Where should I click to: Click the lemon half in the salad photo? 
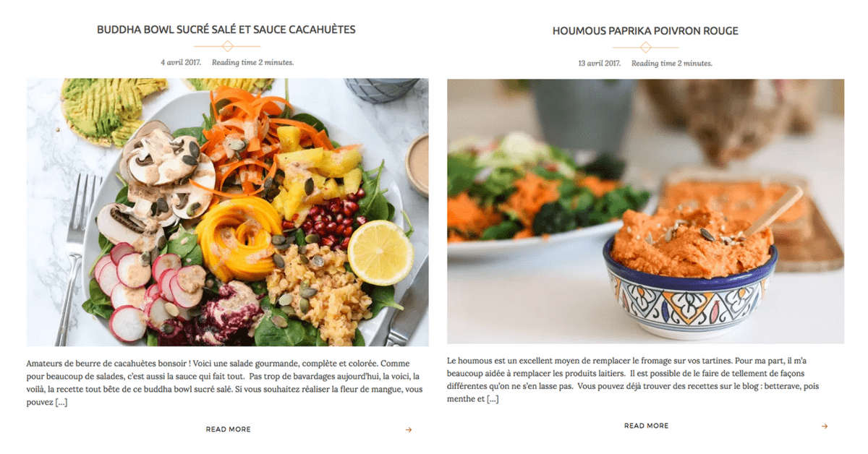(380, 252)
